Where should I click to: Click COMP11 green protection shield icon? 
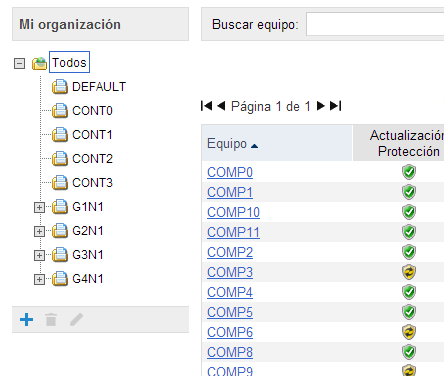[409, 232]
